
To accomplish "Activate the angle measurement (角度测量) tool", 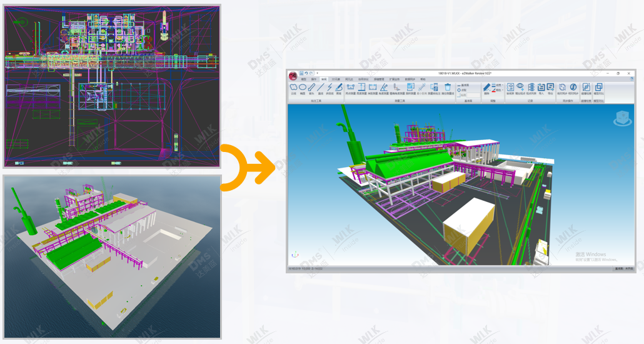I will [384, 89].
